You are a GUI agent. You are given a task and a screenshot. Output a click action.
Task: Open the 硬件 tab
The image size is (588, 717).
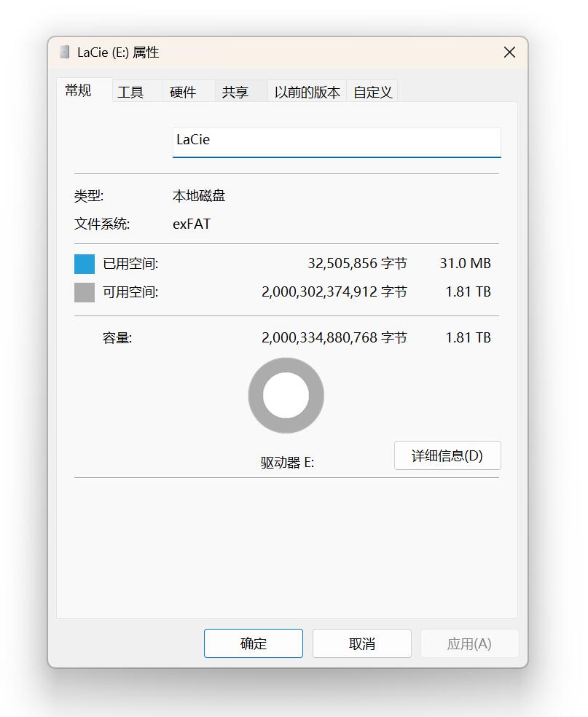tap(183, 93)
